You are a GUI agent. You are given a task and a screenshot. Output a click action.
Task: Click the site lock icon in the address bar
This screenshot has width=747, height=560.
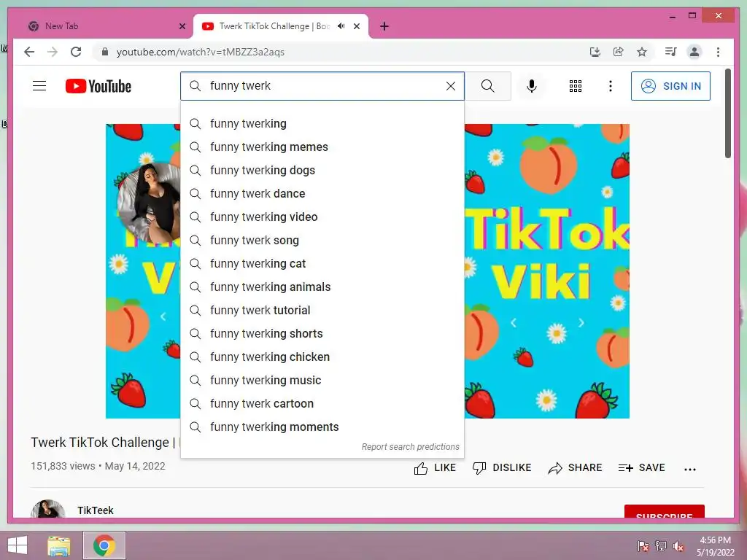[105, 52]
